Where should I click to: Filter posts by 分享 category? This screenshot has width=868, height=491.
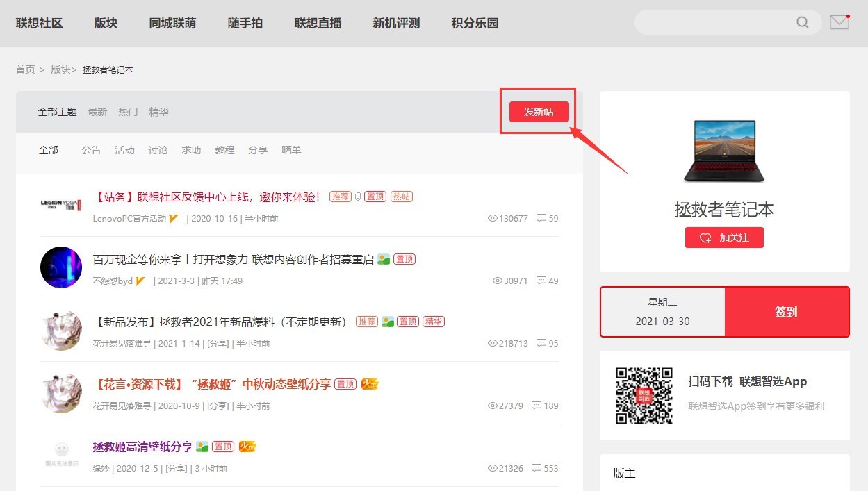[258, 150]
